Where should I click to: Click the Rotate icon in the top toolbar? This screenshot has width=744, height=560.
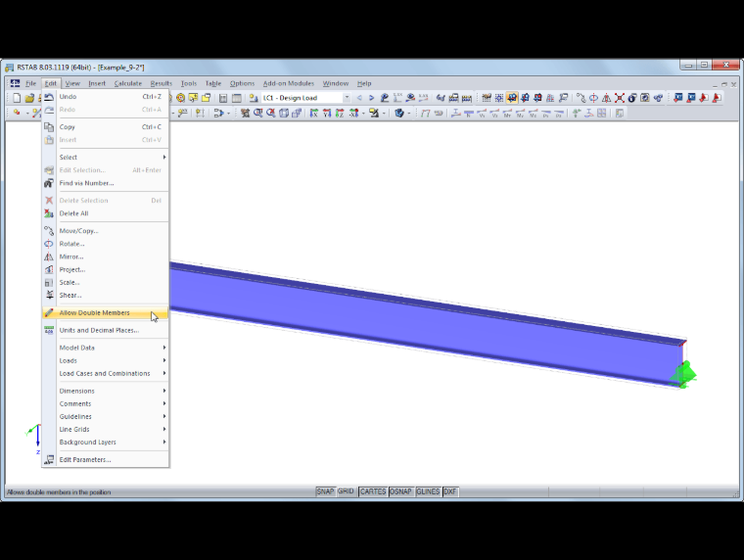593,98
